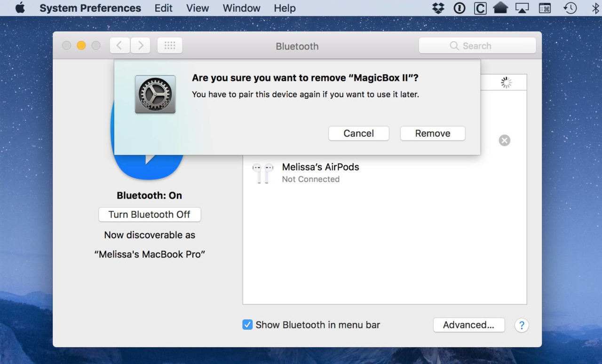Viewport: 602px width, 364px height.
Task: Click the preferences Search field
Action: pyautogui.click(x=477, y=46)
